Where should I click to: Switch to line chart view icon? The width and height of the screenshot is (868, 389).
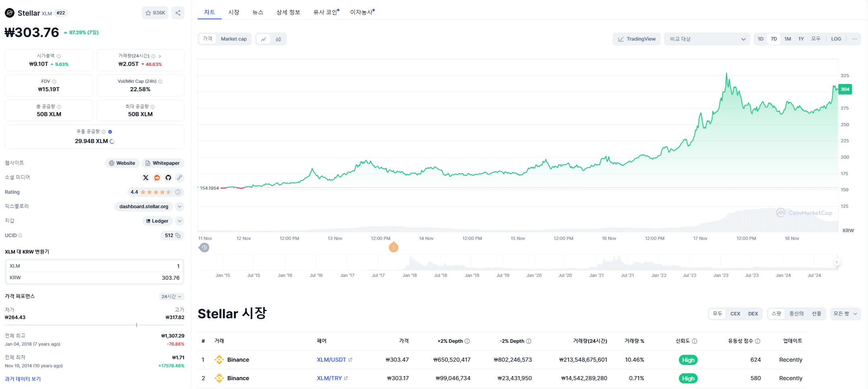tap(263, 39)
